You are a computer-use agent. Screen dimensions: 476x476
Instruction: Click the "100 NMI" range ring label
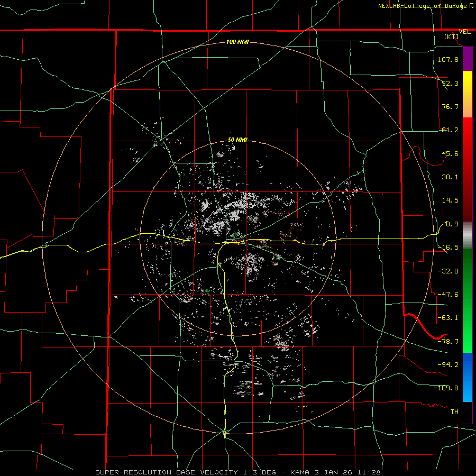[x=237, y=42]
